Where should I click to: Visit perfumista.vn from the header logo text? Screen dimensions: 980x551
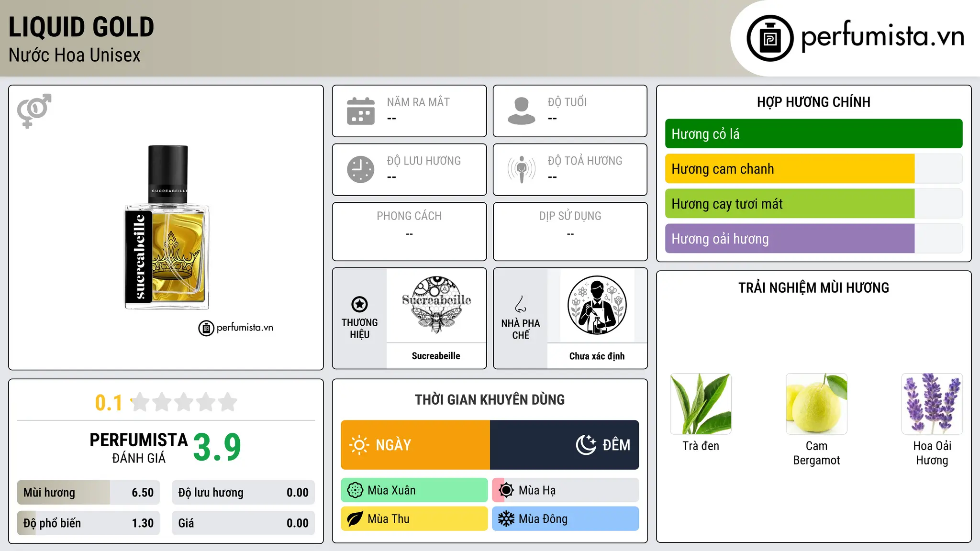[882, 36]
